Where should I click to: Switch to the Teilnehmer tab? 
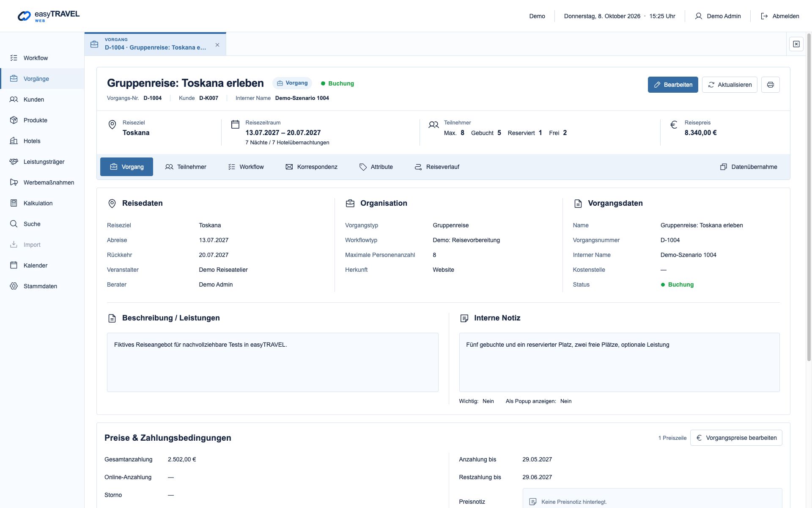click(186, 167)
